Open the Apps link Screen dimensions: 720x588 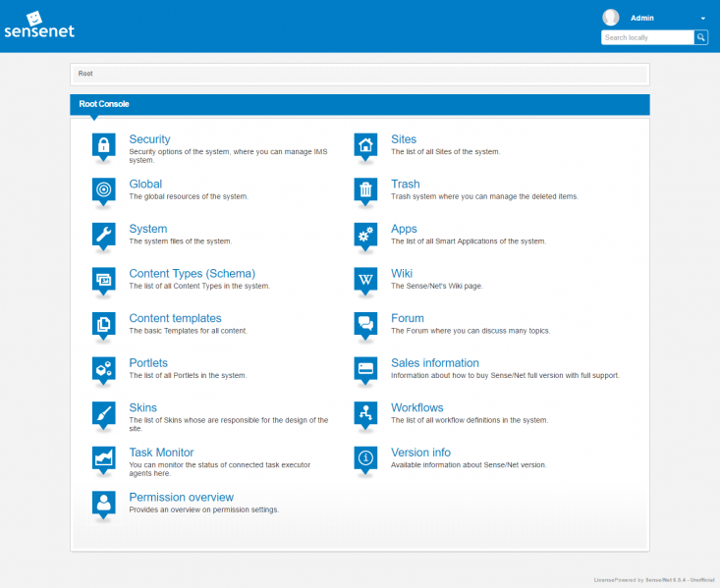pyautogui.click(x=404, y=229)
